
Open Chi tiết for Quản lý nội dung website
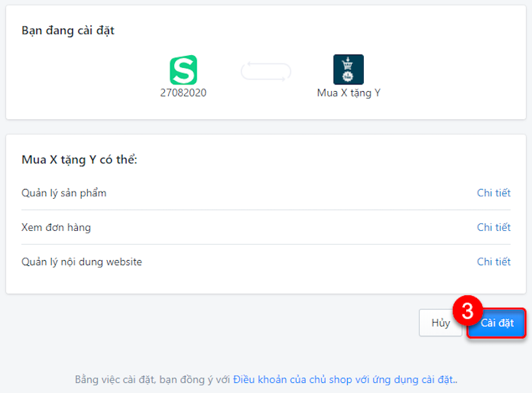pos(493,261)
